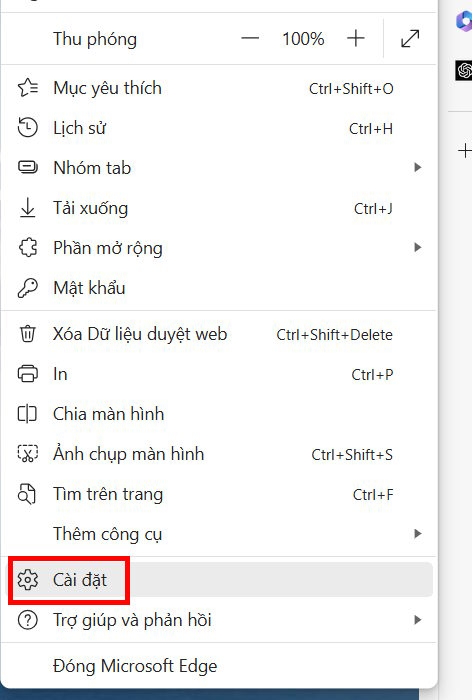The image size is (472, 700).
Task: Select Đóng Microsoft Edge
Action: [x=219, y=666]
